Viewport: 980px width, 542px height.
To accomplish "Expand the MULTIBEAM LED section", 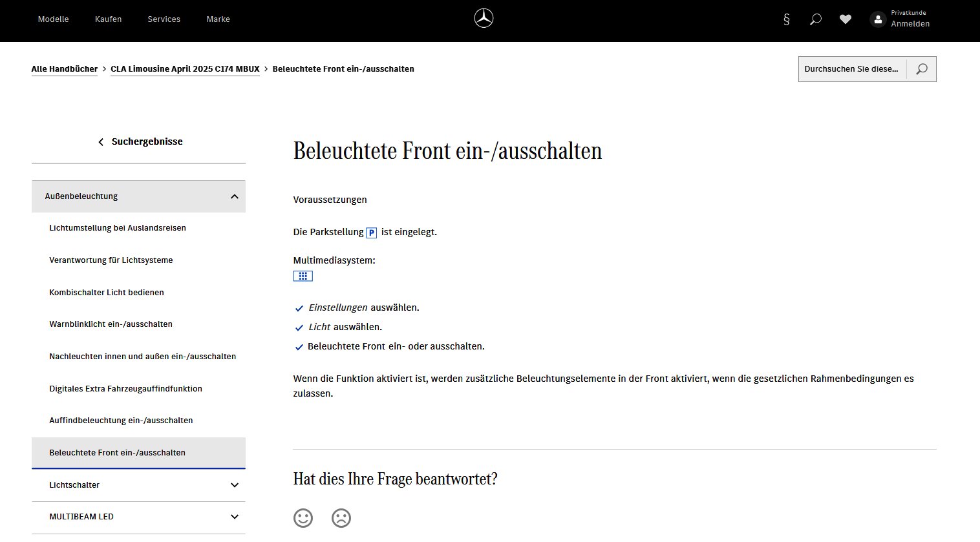I will tap(235, 517).
